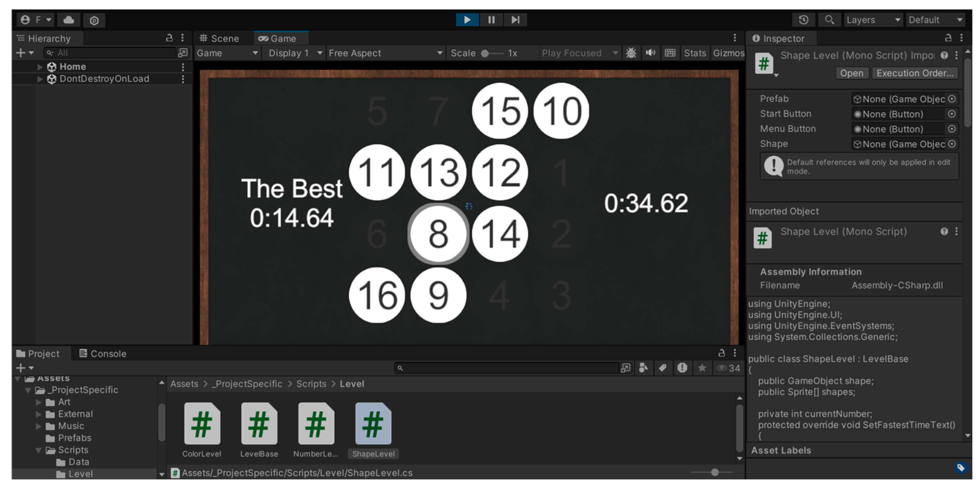Image resolution: width=980 pixels, height=488 pixels.
Task: Open the Console tab
Action: [x=103, y=353]
